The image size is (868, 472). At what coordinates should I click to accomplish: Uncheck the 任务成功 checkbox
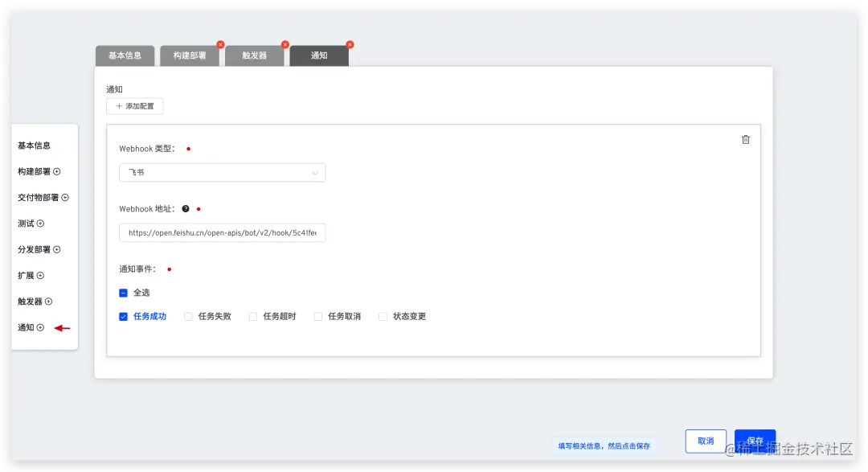click(x=124, y=317)
